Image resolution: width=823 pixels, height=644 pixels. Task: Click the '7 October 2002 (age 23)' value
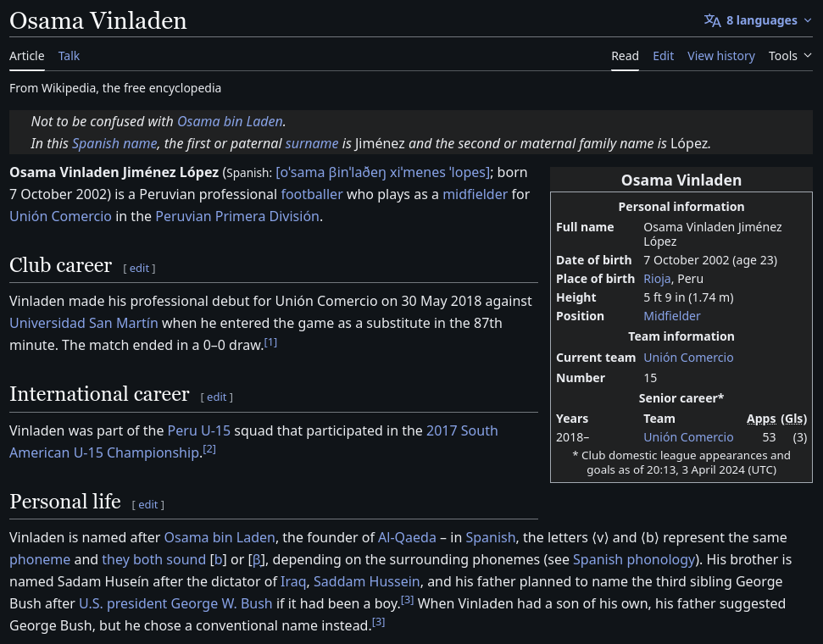pos(710,260)
